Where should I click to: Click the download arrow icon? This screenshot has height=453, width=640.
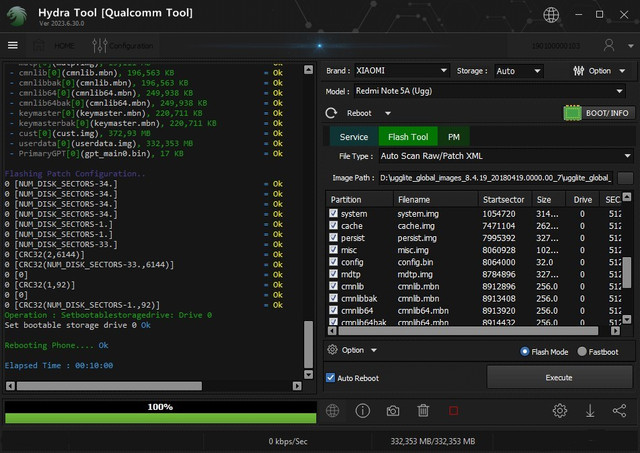590,411
